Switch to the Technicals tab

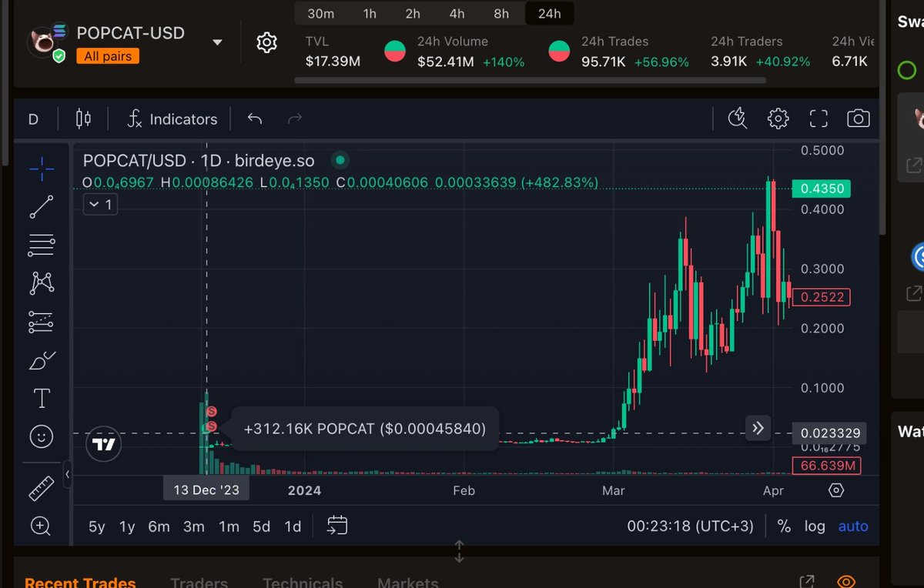pos(303,583)
